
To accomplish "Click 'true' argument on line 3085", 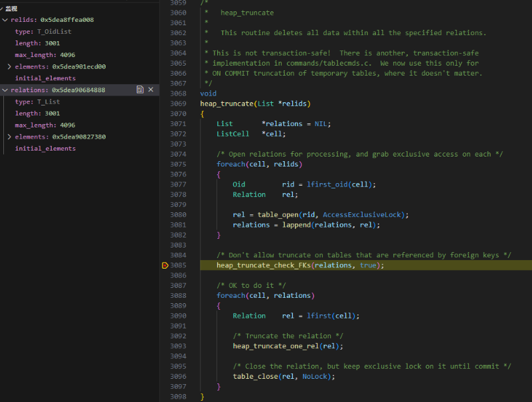I will coord(368,265).
